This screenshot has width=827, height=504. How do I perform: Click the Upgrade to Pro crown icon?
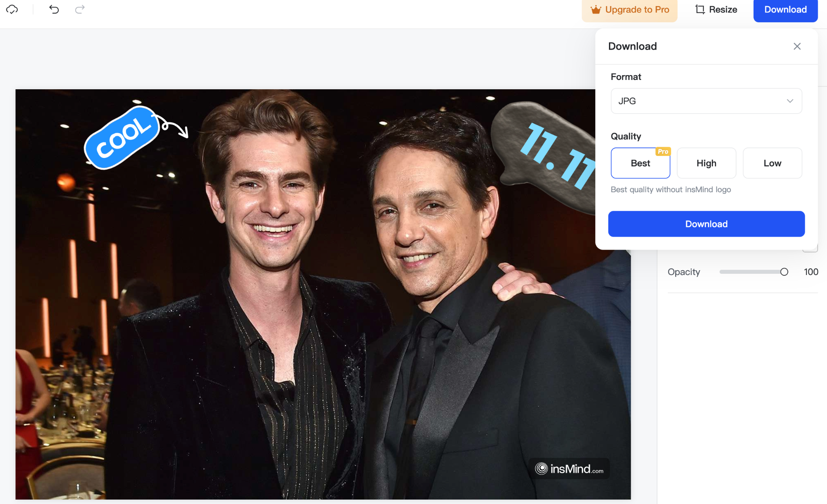point(596,9)
